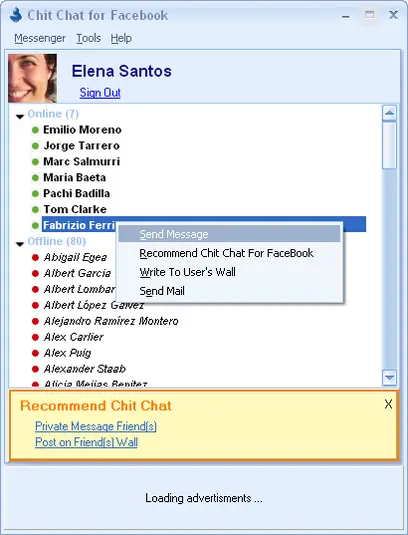The image size is (408, 535).
Task: Click Post on Friend(s) Wall link
Action: 86,442
